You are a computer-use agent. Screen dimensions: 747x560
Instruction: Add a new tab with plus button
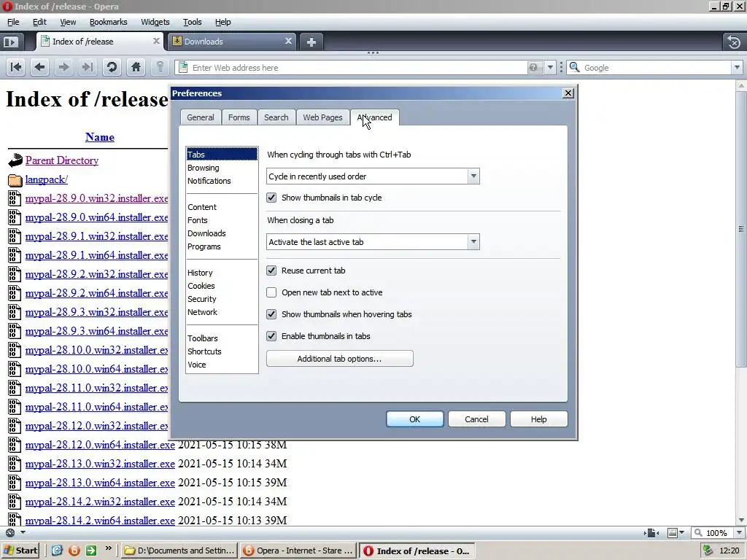click(x=311, y=42)
